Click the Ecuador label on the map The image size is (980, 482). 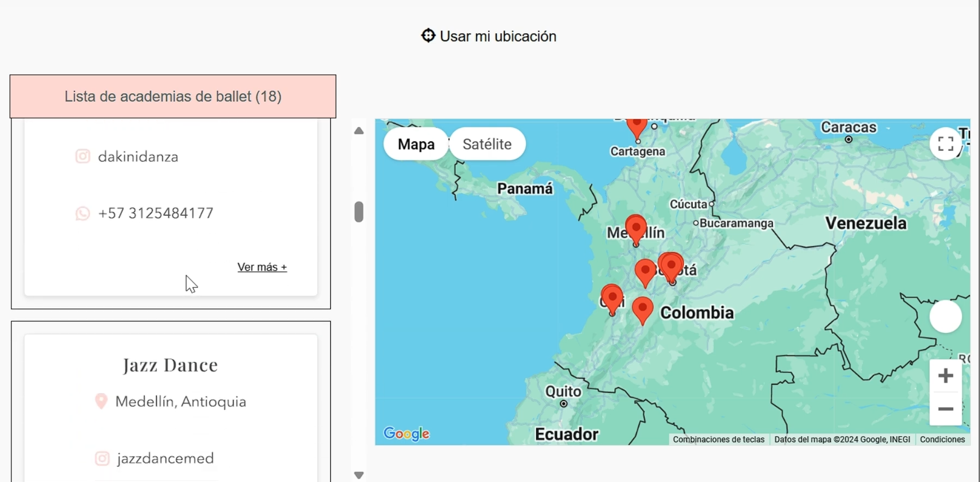[567, 435]
